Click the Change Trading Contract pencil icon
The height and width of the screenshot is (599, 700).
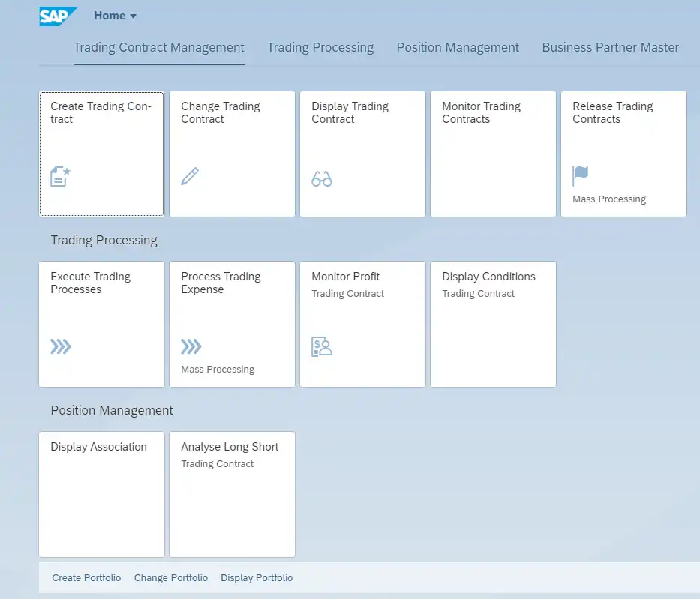(190, 176)
